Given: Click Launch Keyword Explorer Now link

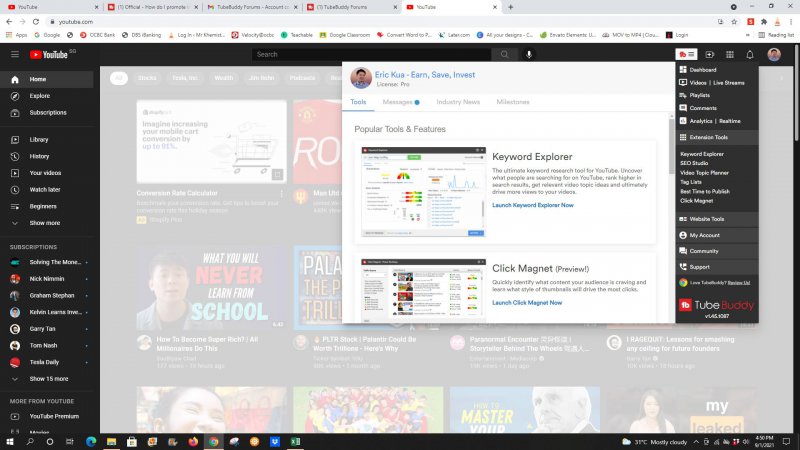Looking at the screenshot, I should click(x=532, y=205).
